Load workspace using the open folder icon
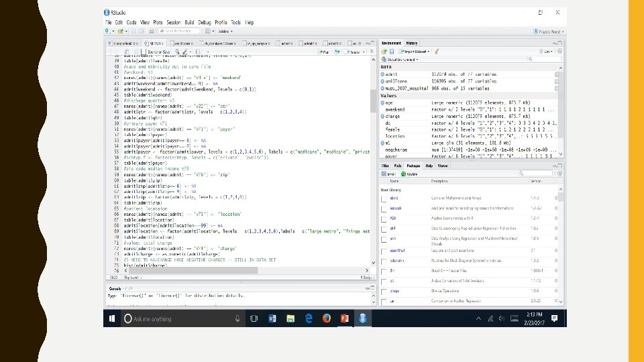The image size is (644, 362). [x=384, y=52]
